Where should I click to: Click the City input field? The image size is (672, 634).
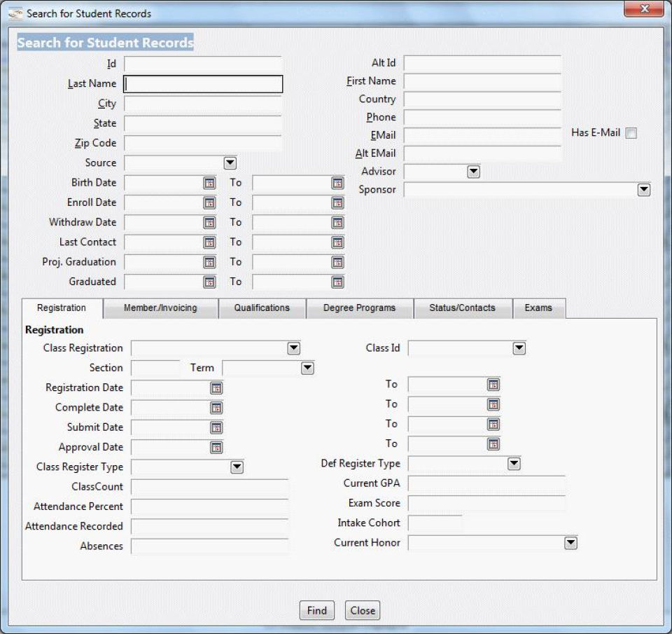[203, 104]
